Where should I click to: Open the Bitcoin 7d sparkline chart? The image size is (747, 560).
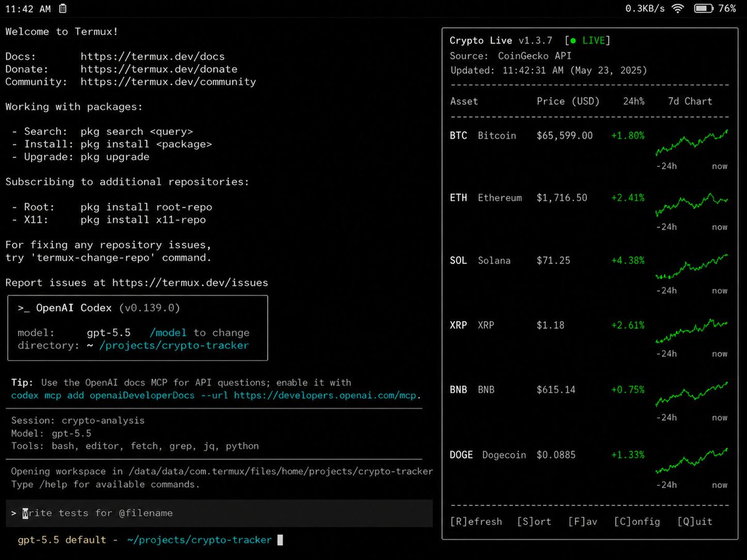point(692,143)
